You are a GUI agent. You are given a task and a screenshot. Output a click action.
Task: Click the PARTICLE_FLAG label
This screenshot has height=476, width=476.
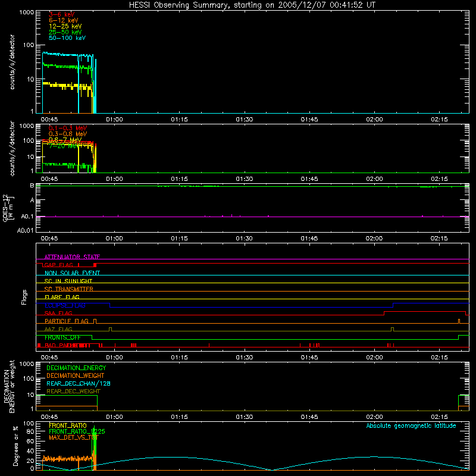point(67,321)
